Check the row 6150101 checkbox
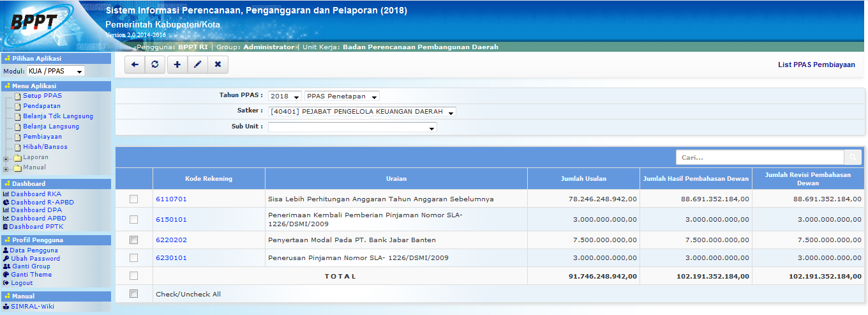This screenshot has width=868, height=315. point(133,219)
